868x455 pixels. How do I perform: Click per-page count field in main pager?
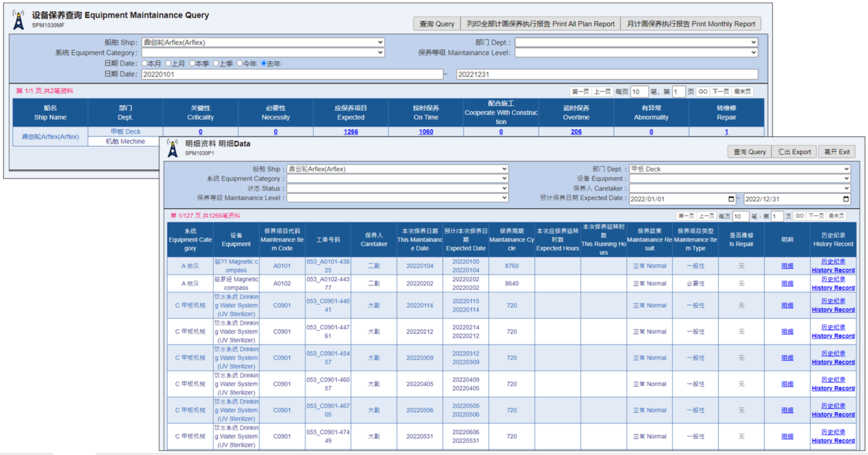[639, 91]
